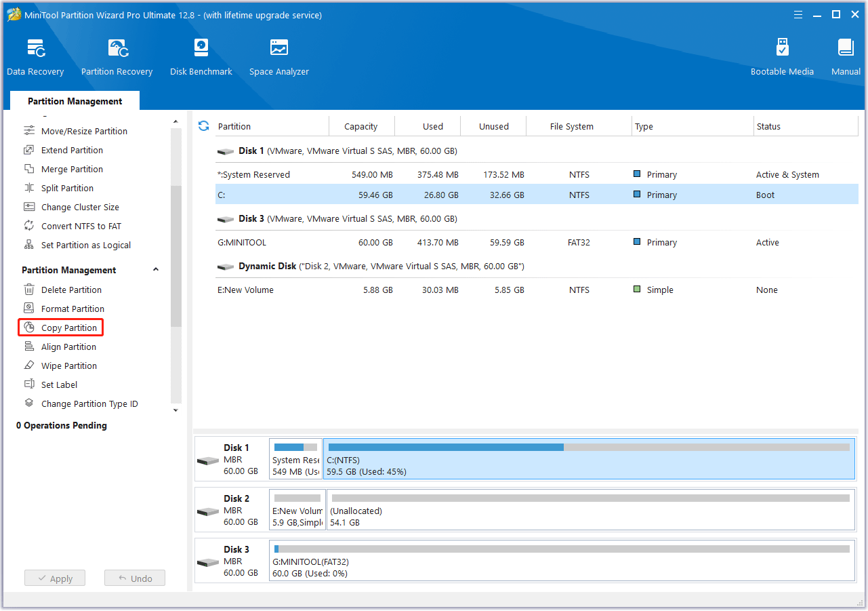The image size is (868, 611).
Task: Open the Data Recovery tool
Action: coord(35,58)
